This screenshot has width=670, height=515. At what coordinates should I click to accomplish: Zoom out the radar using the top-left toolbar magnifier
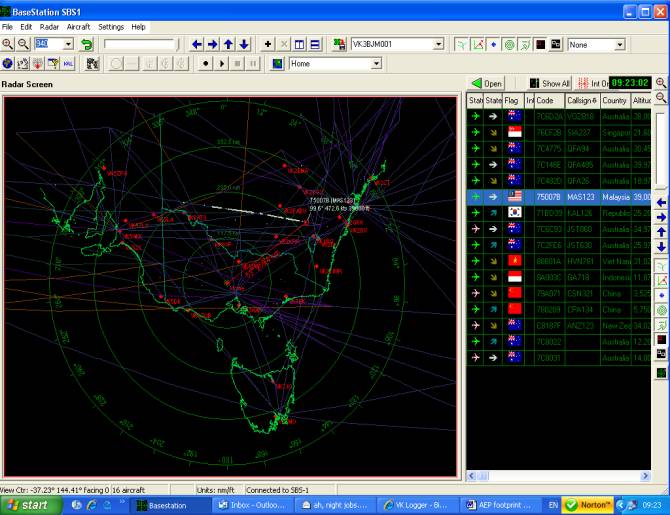23,44
